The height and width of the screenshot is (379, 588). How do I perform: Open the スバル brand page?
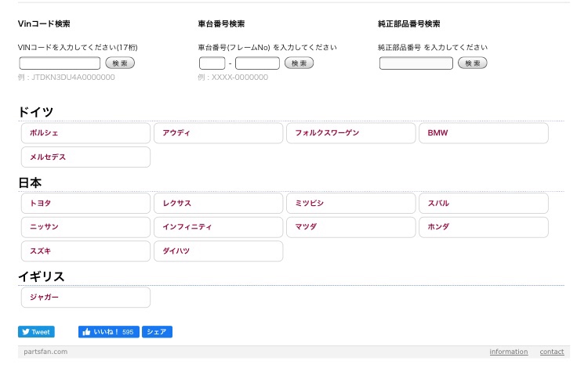(x=484, y=204)
